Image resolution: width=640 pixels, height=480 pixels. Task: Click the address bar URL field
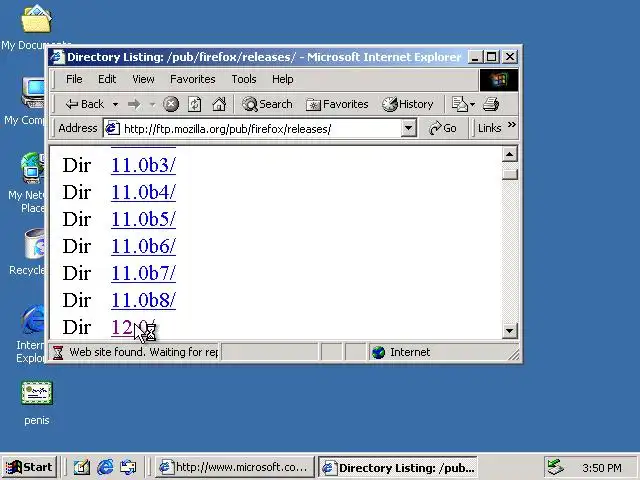coord(261,129)
